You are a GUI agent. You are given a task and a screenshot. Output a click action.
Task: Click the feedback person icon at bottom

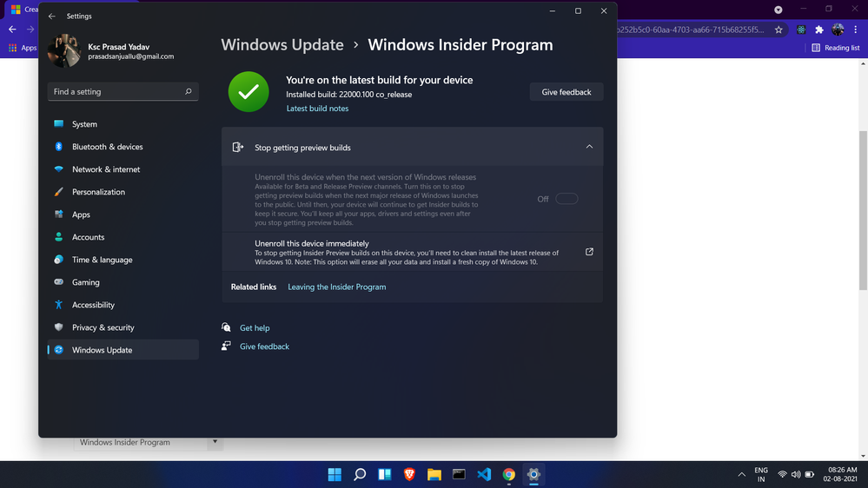pos(226,346)
